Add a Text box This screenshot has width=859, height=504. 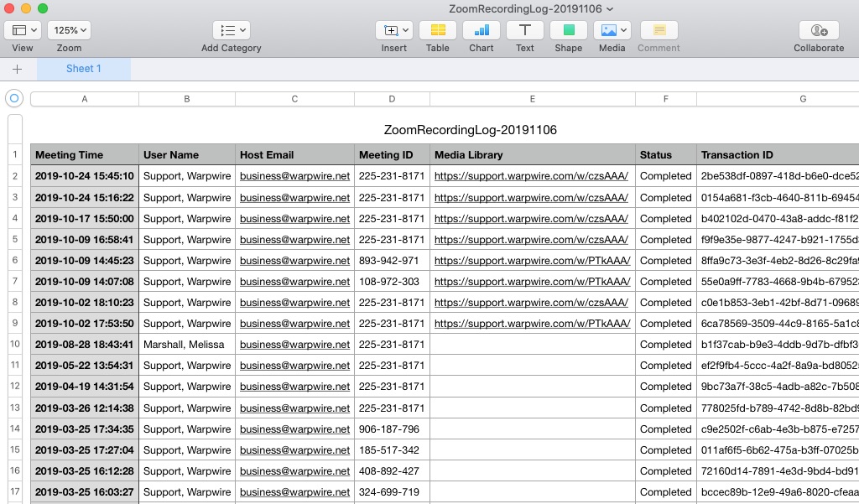tap(525, 30)
